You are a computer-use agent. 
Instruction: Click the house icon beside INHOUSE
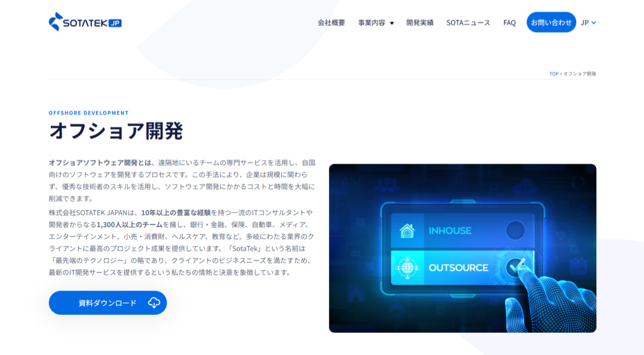tap(407, 231)
